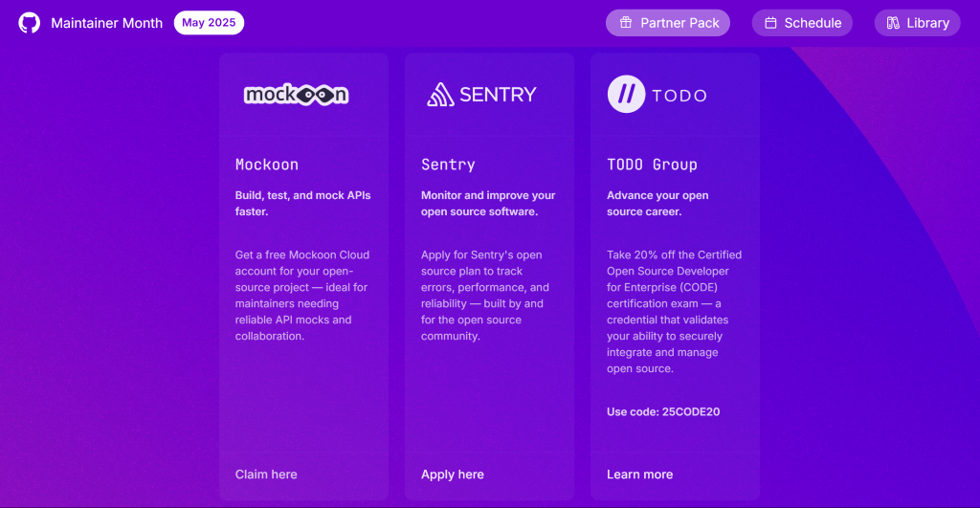Click the Mockoon logo image
Image resolution: width=980 pixels, height=508 pixels.
[x=296, y=94]
